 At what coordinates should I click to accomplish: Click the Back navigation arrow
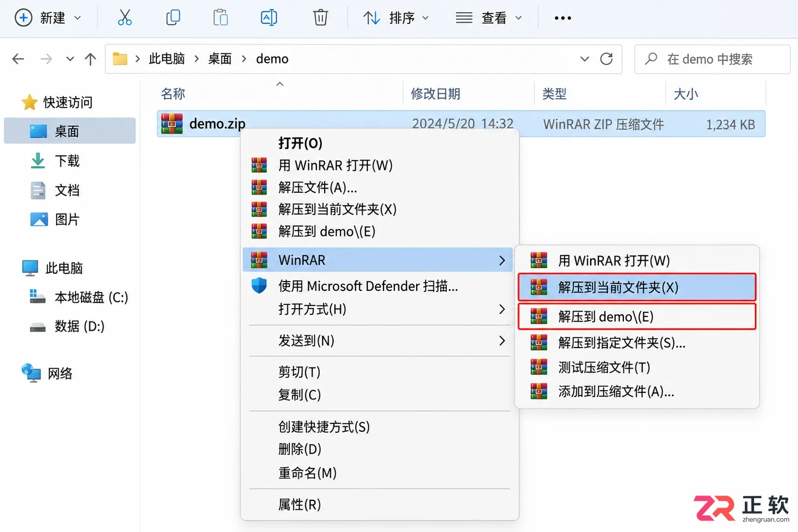coord(18,59)
